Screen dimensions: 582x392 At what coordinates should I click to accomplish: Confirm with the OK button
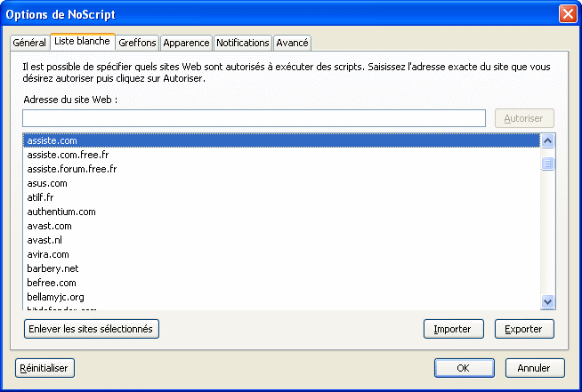point(464,368)
